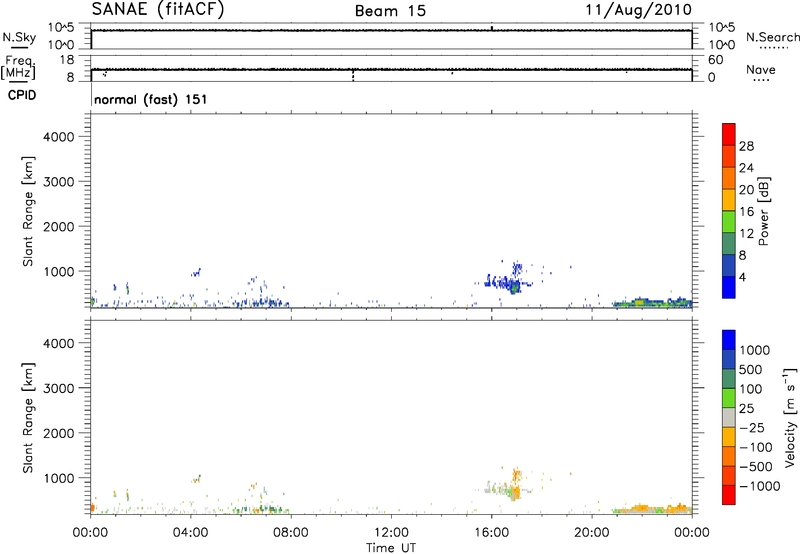Click the red segment of Power colorbar
This screenshot has width=800, height=554.
(x=729, y=134)
